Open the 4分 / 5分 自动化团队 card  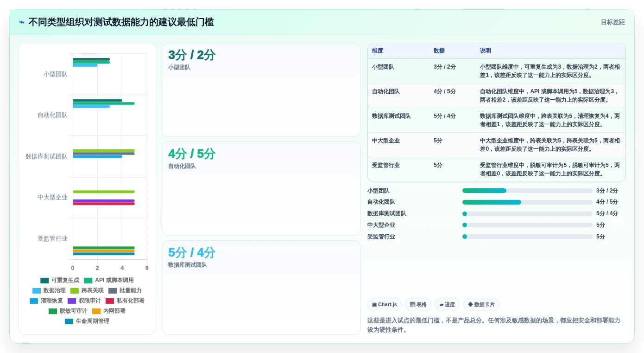click(261, 189)
